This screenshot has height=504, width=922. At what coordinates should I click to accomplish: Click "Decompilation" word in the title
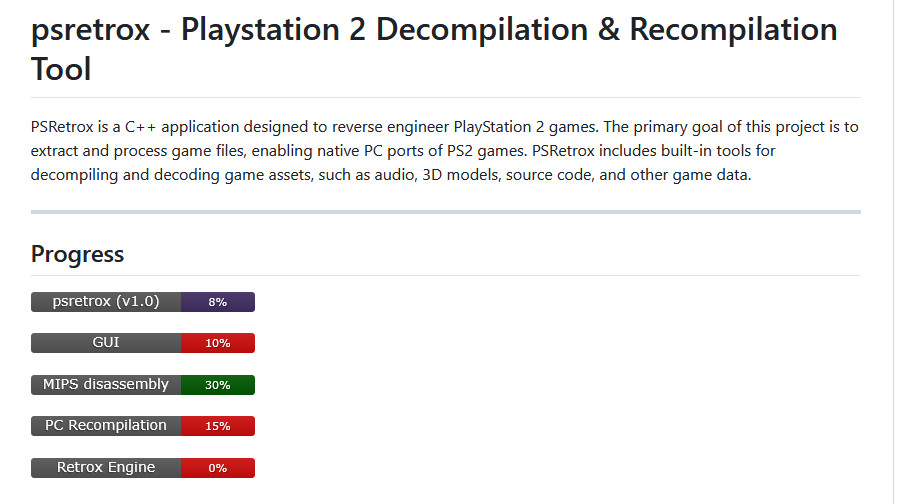point(482,29)
